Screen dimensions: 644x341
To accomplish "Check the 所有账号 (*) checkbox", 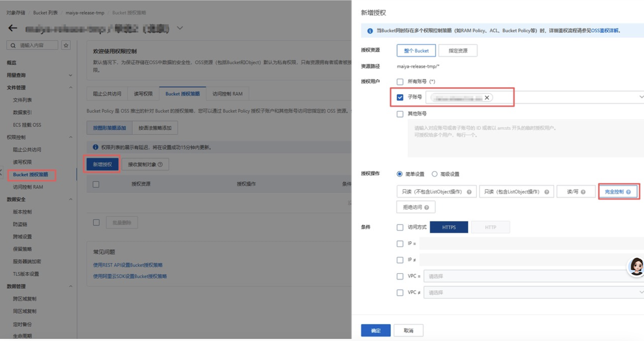I will tap(400, 81).
